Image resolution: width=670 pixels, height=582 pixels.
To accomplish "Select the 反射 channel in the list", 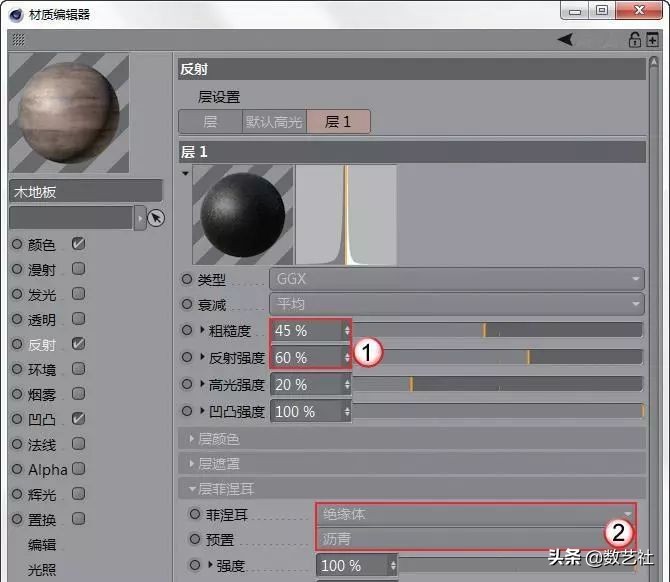I will tap(42, 344).
